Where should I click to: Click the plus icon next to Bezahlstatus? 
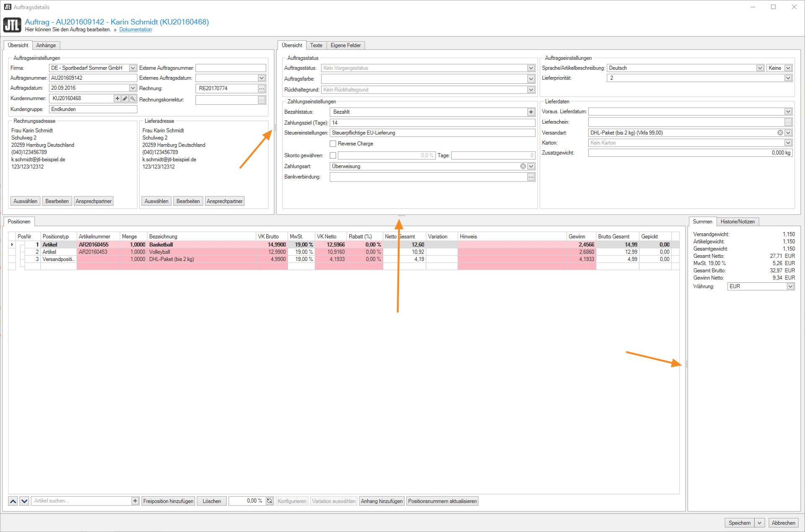(x=531, y=112)
